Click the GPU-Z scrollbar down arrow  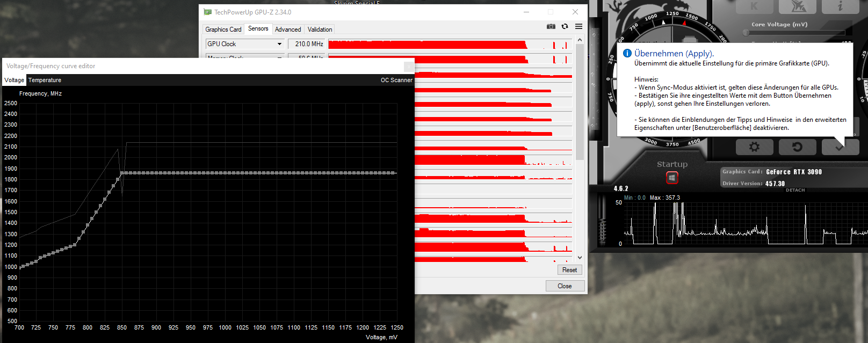click(x=580, y=258)
